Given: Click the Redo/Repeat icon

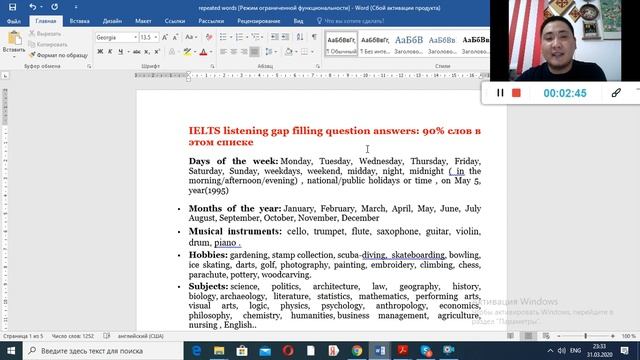Looking at the screenshot, I should [54, 7].
